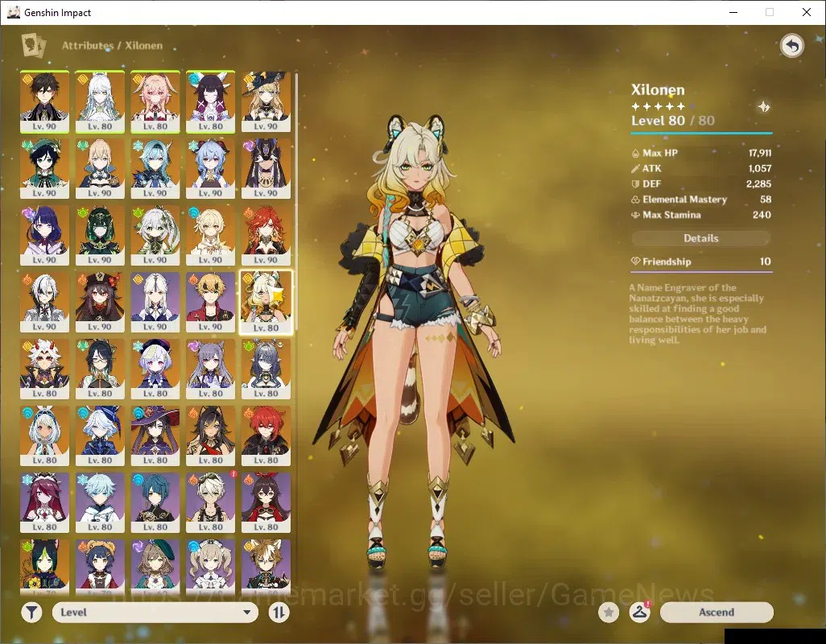Screen dimensions: 826x644
Task: Pick Xiangling's portrait
Action: (x=100, y=566)
